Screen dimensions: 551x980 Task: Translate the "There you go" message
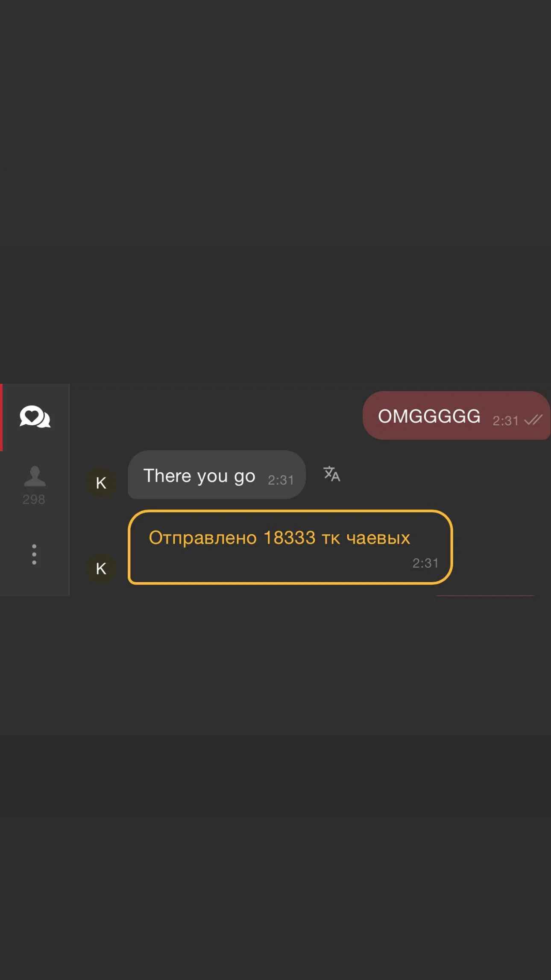[332, 474]
